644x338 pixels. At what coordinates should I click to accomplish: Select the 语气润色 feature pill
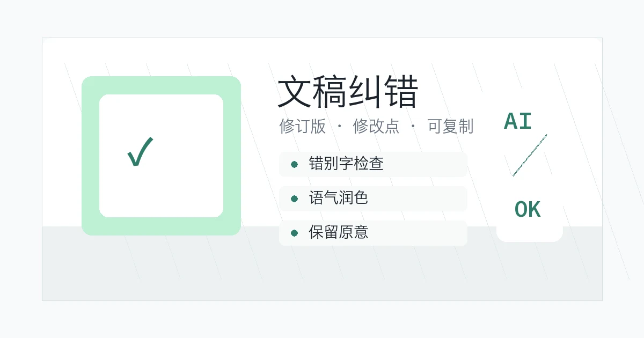(x=373, y=199)
